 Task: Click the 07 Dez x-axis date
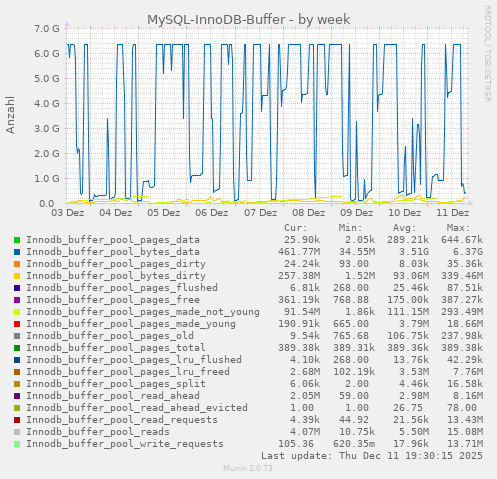[261, 213]
